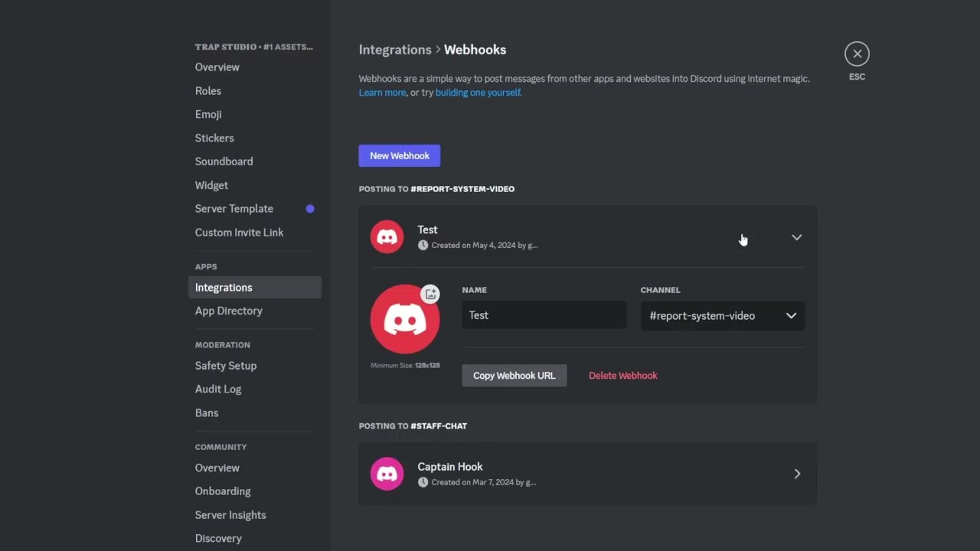Click the Test webhook small red avatar
Screen dimensions: 980x551
[x=387, y=236]
